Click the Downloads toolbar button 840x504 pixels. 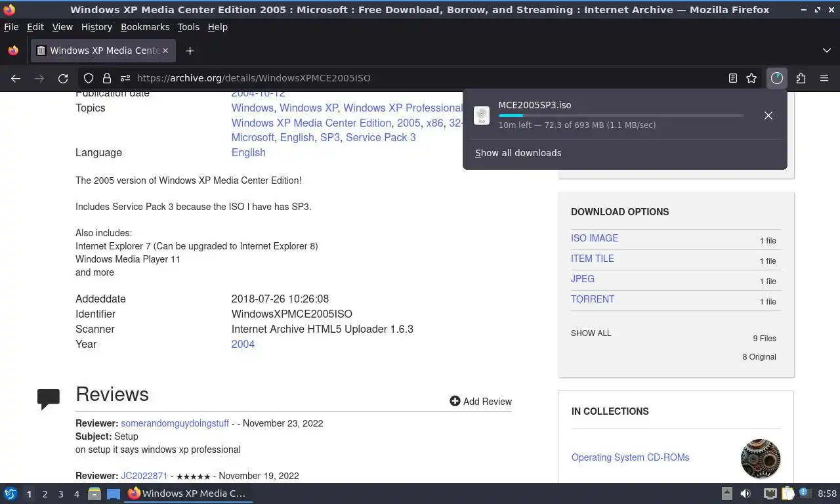(777, 78)
